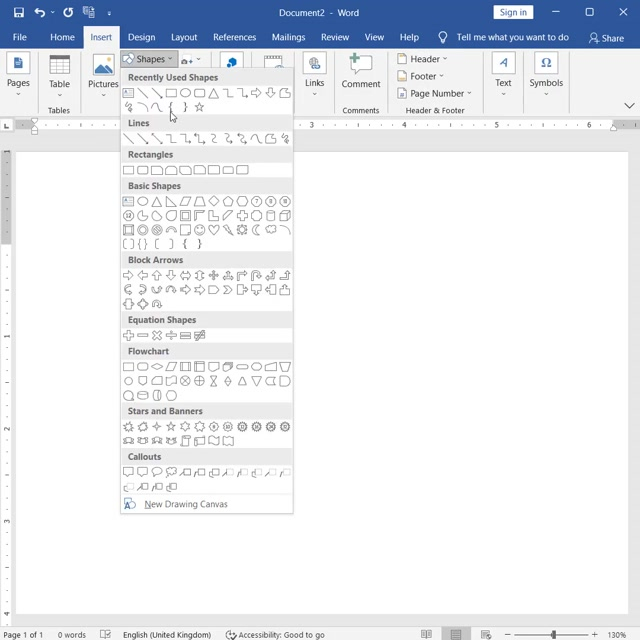Insert a Comment from the ribbon

click(360, 71)
